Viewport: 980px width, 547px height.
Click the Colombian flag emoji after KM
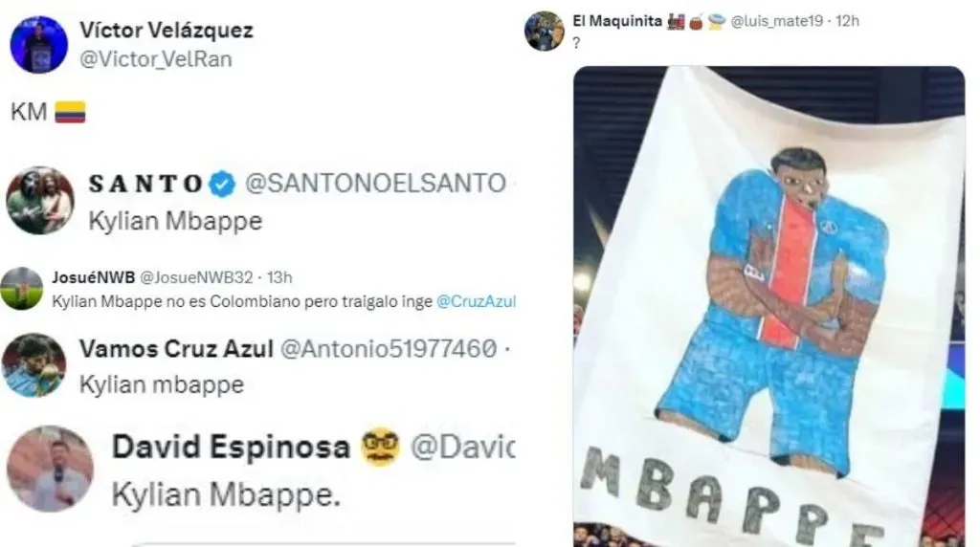[70, 113]
